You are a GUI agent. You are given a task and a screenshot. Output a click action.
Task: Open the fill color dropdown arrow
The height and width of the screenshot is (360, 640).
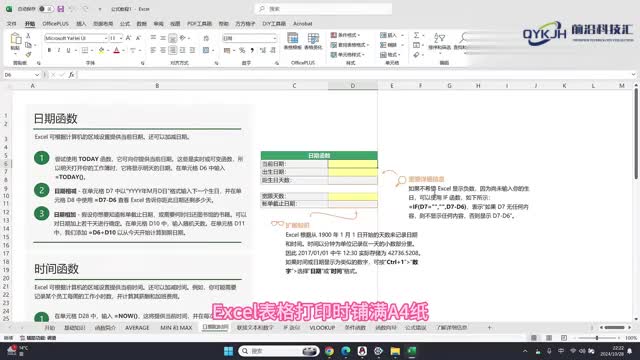coord(108,50)
